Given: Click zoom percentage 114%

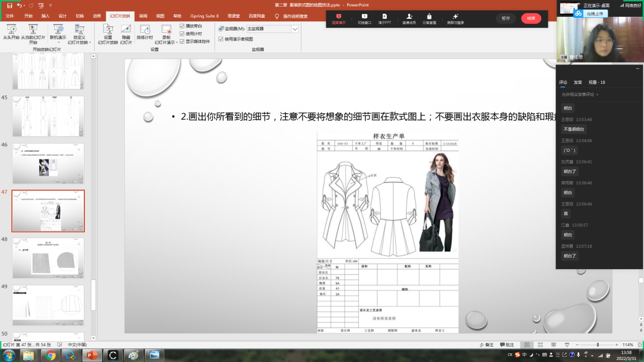Looking at the screenshot, I should pyautogui.click(x=628, y=345).
